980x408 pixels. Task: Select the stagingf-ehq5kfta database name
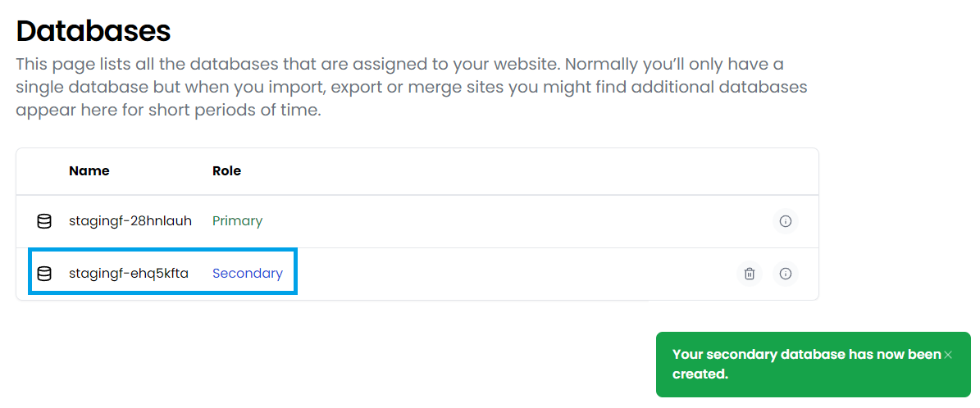pos(129,274)
